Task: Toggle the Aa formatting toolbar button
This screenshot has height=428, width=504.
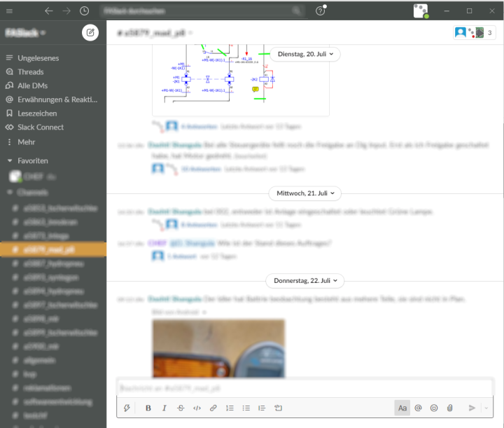Action: (402, 408)
